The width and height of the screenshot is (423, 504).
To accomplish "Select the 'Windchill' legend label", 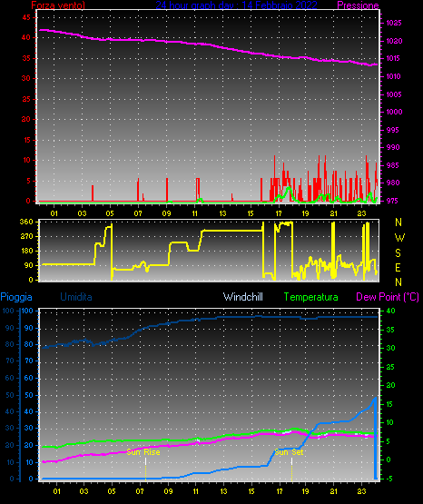I will point(242,297).
